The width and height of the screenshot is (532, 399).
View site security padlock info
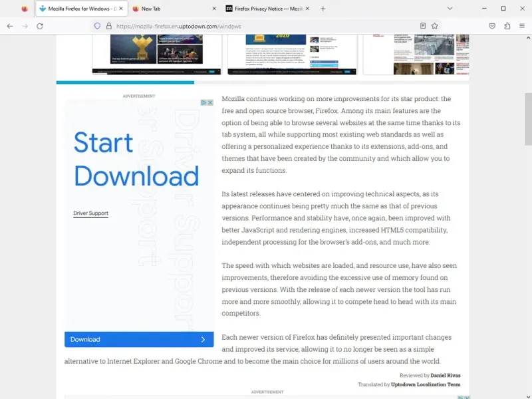pos(109,26)
